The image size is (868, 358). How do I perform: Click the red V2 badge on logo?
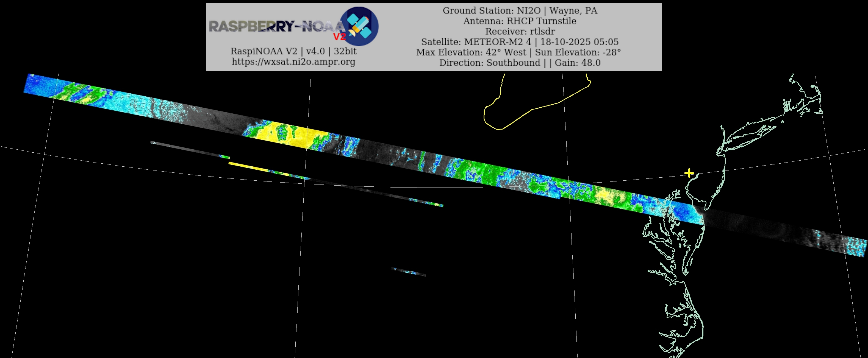[x=339, y=36]
